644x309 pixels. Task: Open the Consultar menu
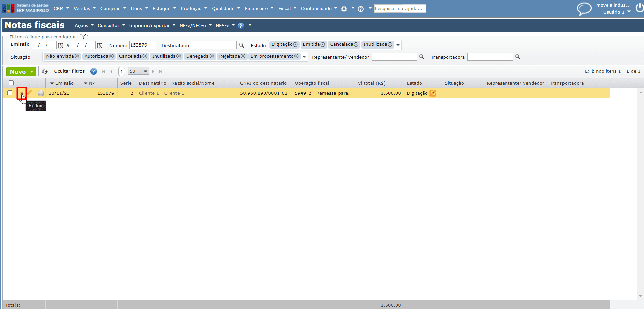[x=111, y=25]
